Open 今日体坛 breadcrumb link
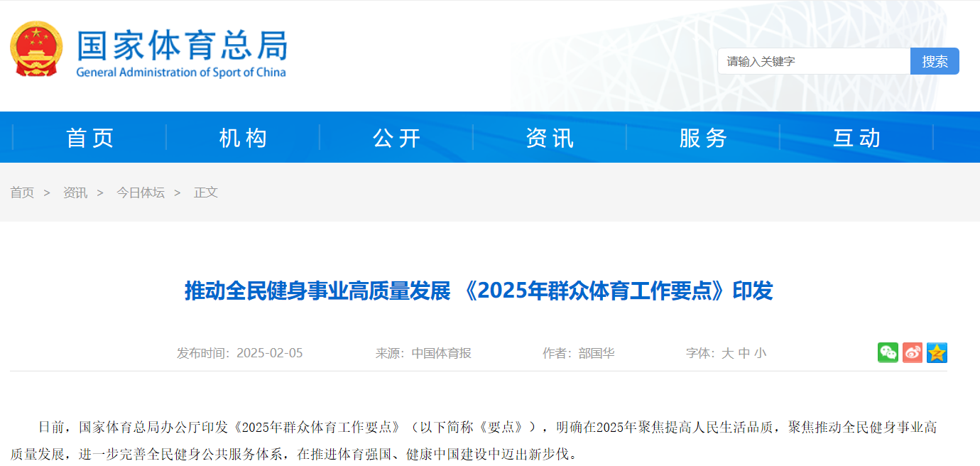Screen dimensions: 980x466 141,193
